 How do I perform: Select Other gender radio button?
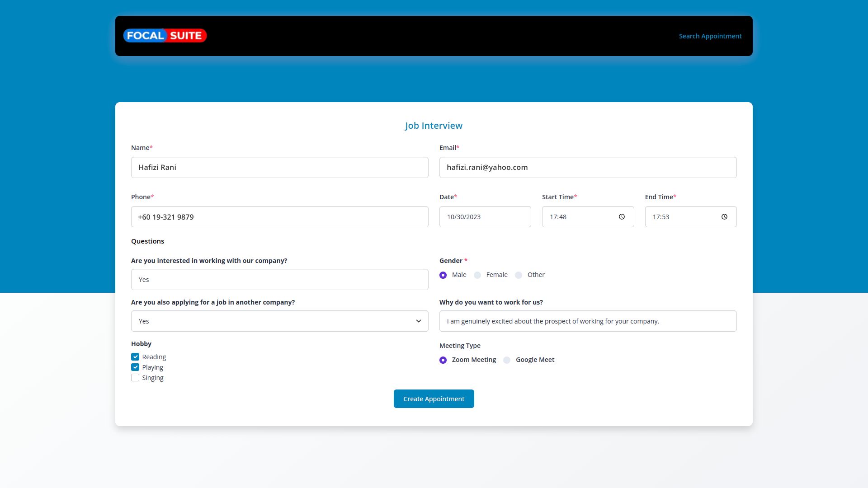point(519,275)
